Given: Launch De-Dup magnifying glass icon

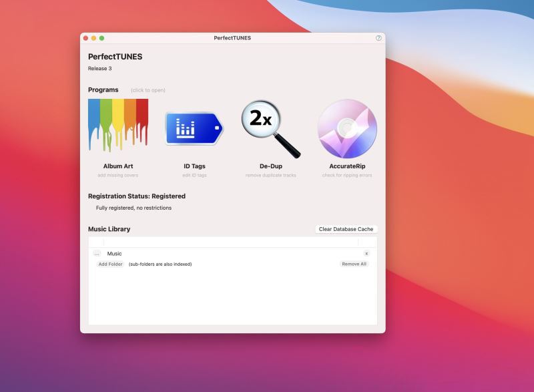Looking at the screenshot, I should 271,129.
